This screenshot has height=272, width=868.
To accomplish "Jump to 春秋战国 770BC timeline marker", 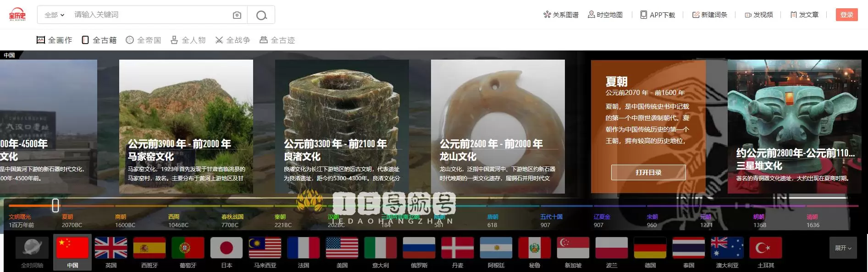I will point(232,221).
